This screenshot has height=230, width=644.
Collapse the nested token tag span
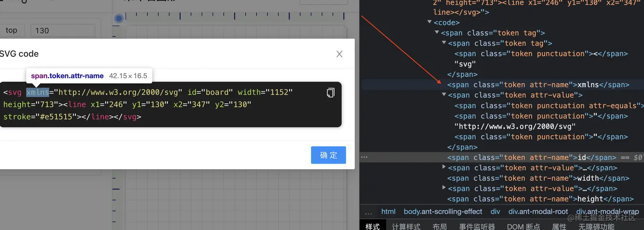pos(444,43)
